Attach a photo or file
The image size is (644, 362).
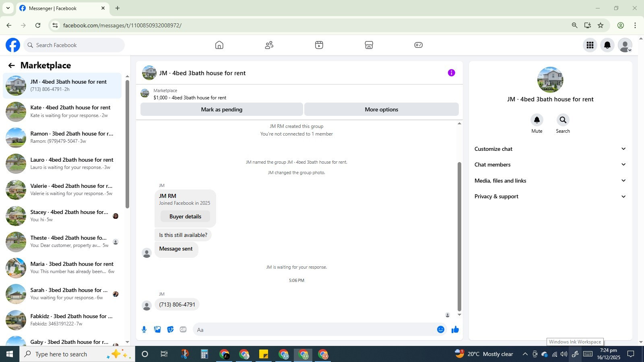pyautogui.click(x=157, y=330)
